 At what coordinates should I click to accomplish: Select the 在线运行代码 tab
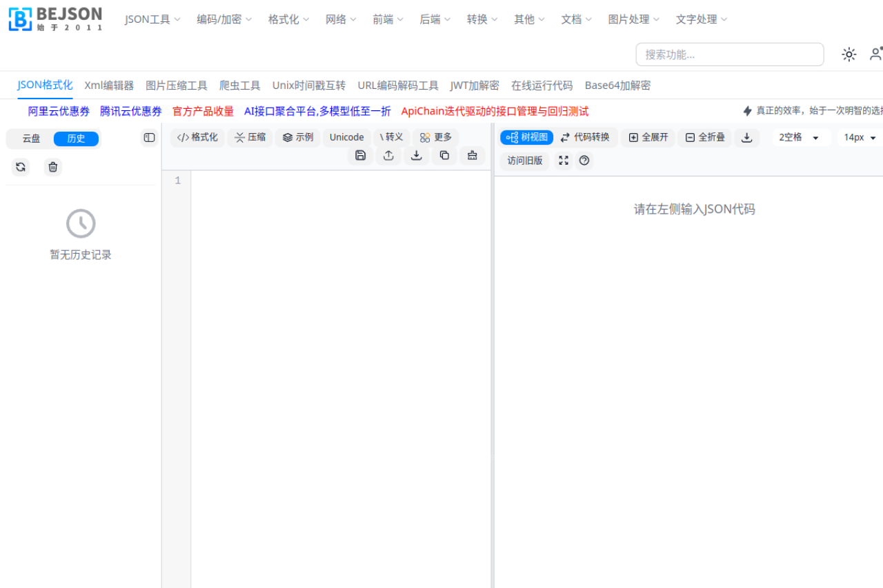point(542,85)
